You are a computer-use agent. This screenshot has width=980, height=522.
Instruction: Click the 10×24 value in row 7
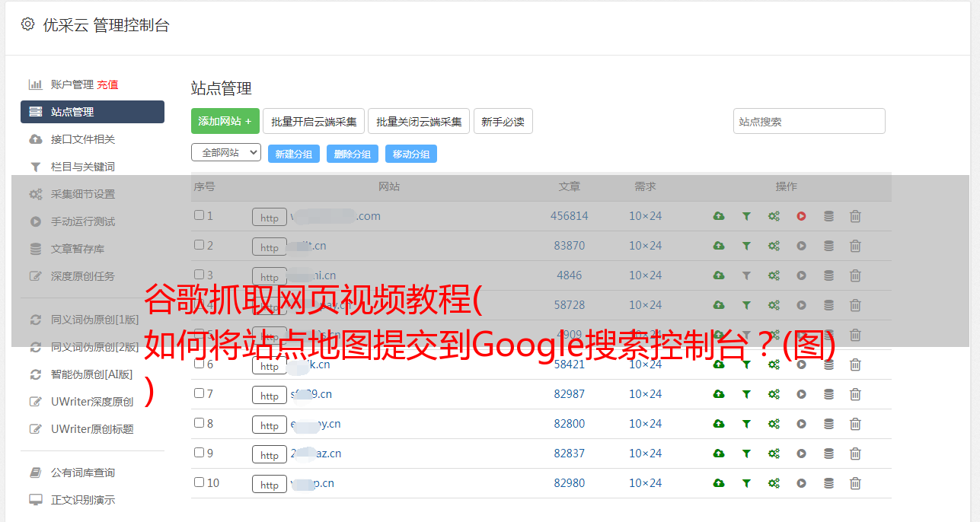coord(645,394)
